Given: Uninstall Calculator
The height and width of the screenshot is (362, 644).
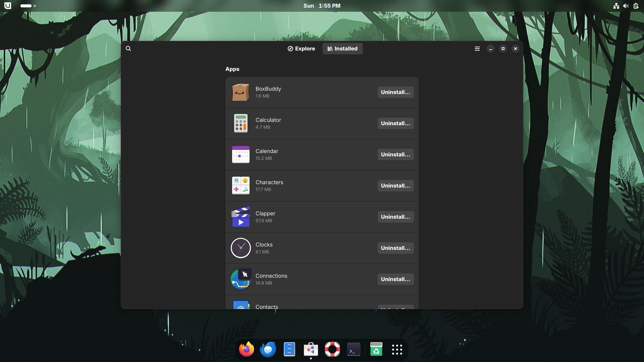Looking at the screenshot, I should [395, 123].
